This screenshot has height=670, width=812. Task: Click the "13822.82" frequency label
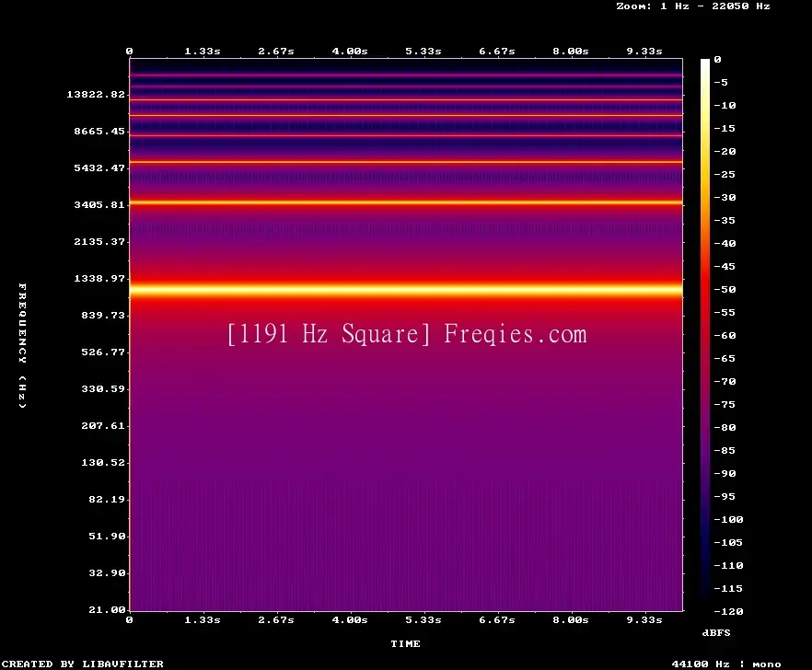coord(96,94)
